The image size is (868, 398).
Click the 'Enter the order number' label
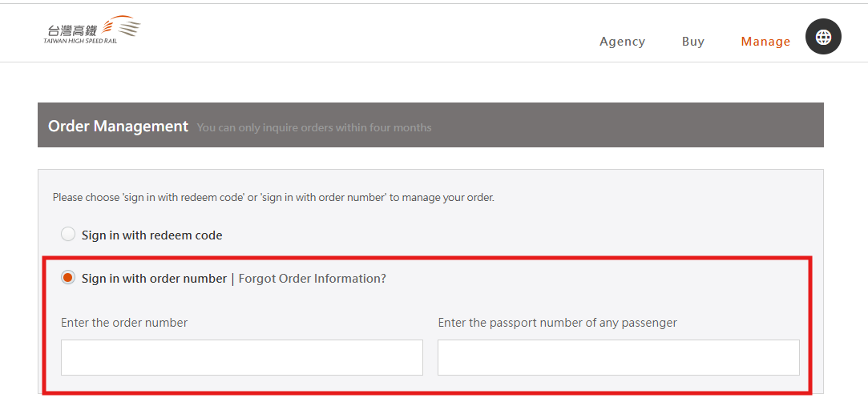124,322
